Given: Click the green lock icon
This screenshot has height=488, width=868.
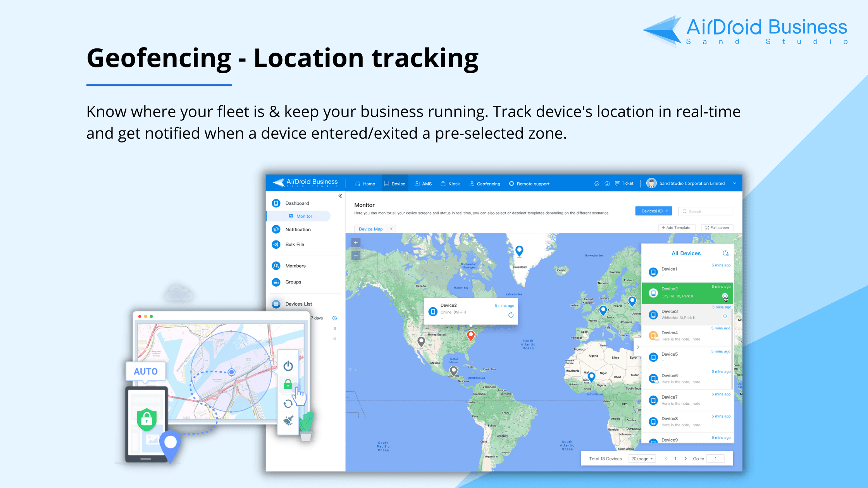Looking at the screenshot, I should point(288,384).
